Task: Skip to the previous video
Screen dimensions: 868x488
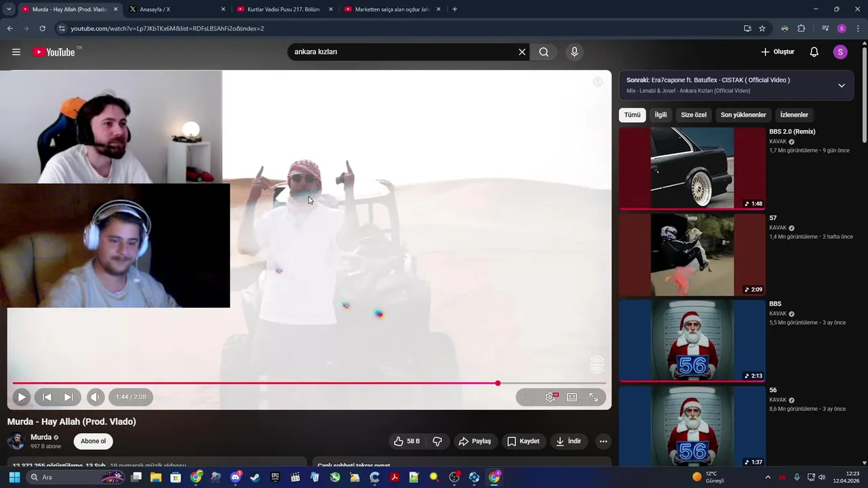Action: tap(47, 397)
